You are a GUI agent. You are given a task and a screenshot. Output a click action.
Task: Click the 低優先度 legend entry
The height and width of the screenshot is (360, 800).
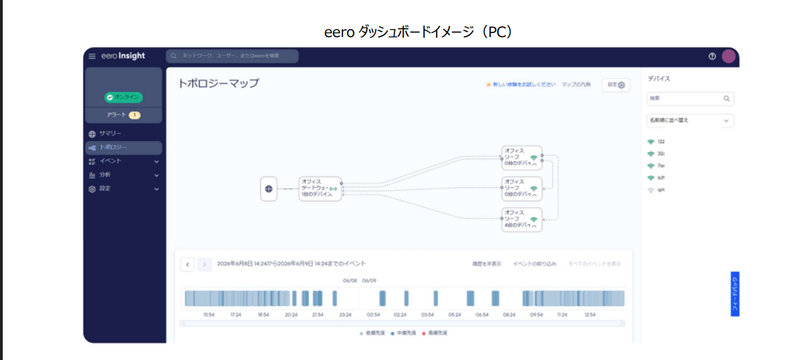point(373,333)
